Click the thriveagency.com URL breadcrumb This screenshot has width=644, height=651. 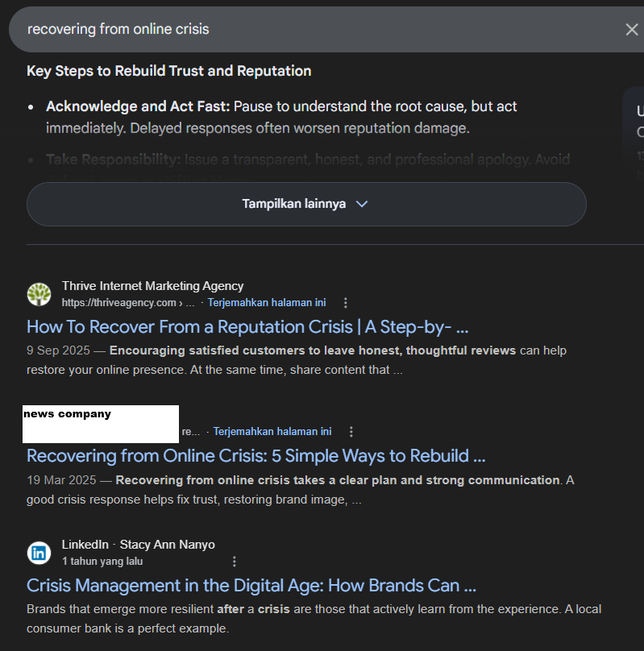pos(127,303)
